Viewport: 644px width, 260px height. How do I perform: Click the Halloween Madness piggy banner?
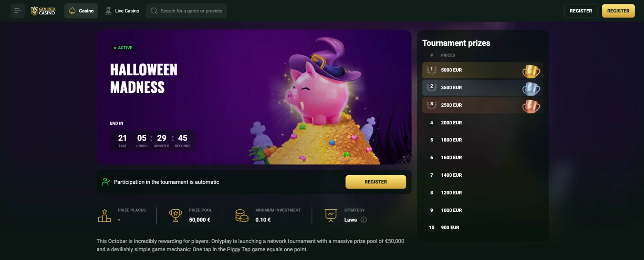(254, 97)
